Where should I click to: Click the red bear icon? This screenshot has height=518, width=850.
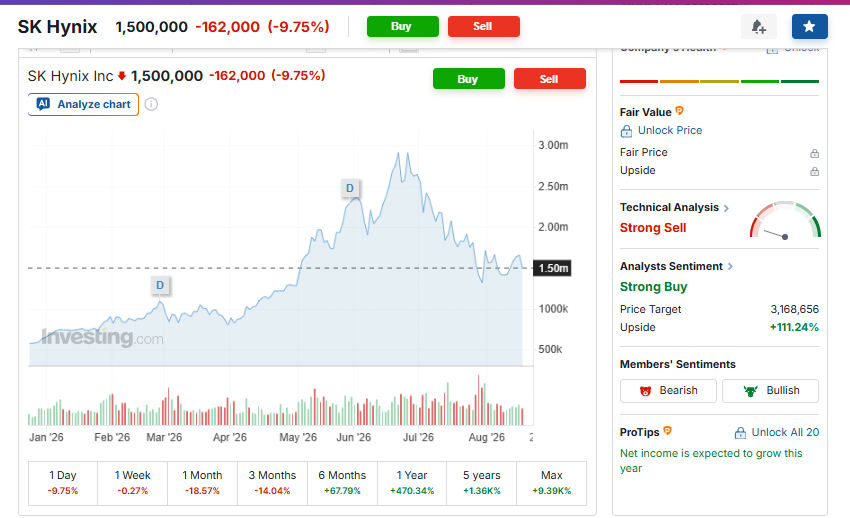pos(645,391)
